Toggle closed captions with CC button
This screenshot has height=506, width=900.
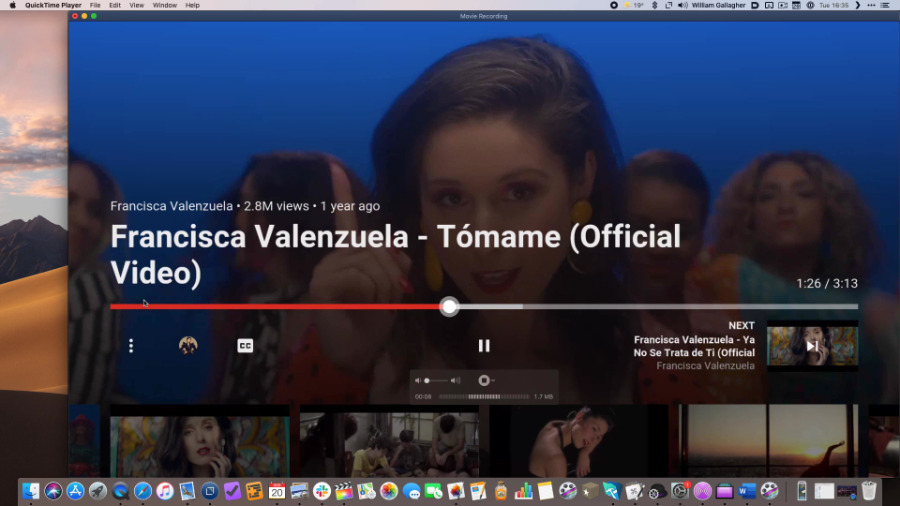(245, 345)
